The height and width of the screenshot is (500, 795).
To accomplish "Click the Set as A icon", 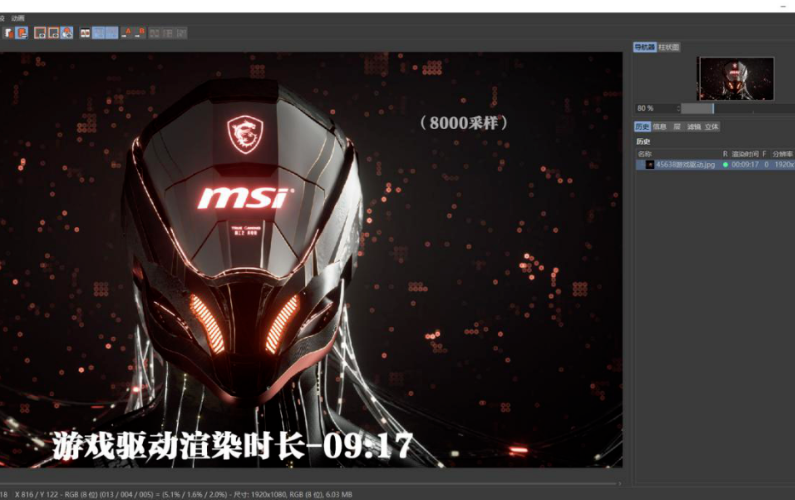I will [127, 33].
